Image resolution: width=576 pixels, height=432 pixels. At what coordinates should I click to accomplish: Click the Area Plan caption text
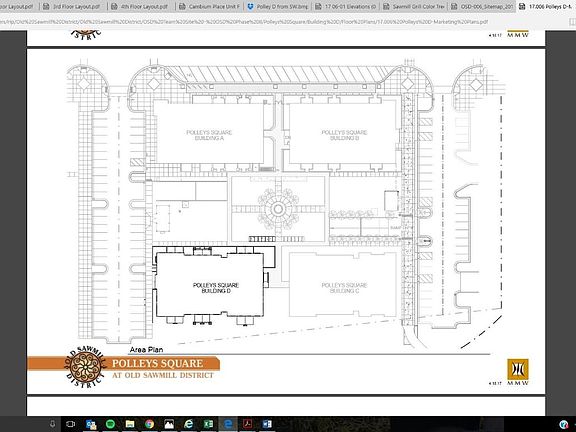[x=146, y=350]
